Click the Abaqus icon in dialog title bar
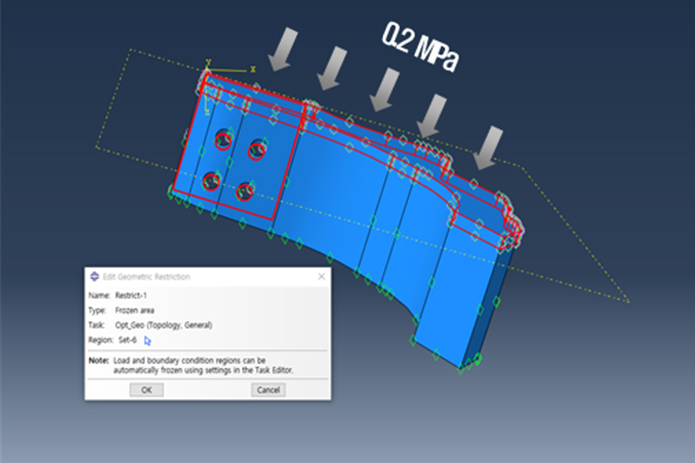 (95, 276)
